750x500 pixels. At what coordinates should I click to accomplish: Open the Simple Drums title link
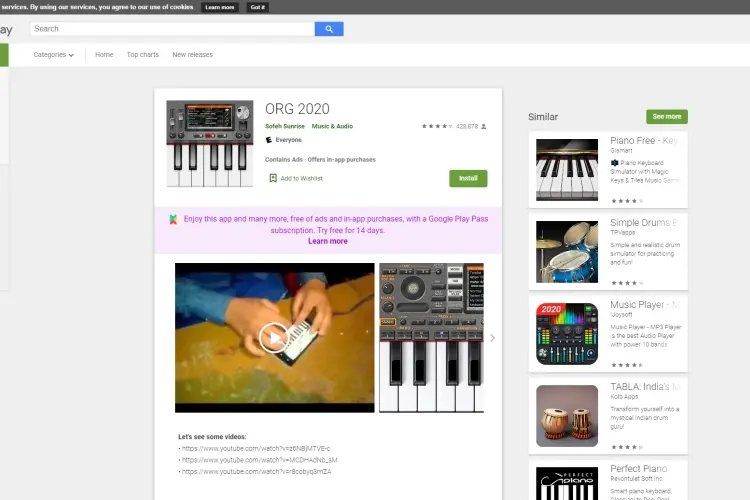click(644, 222)
